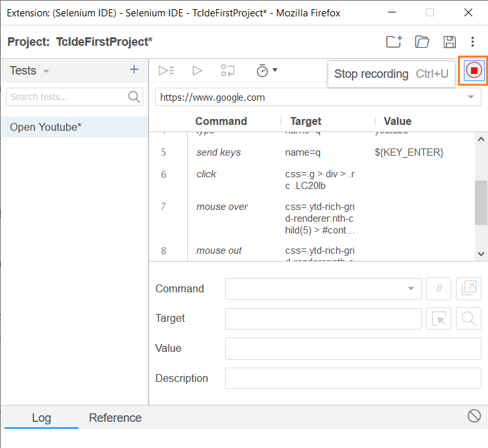Focus the Value input field
Image resolution: width=488 pixels, height=448 pixels.
tap(353, 349)
